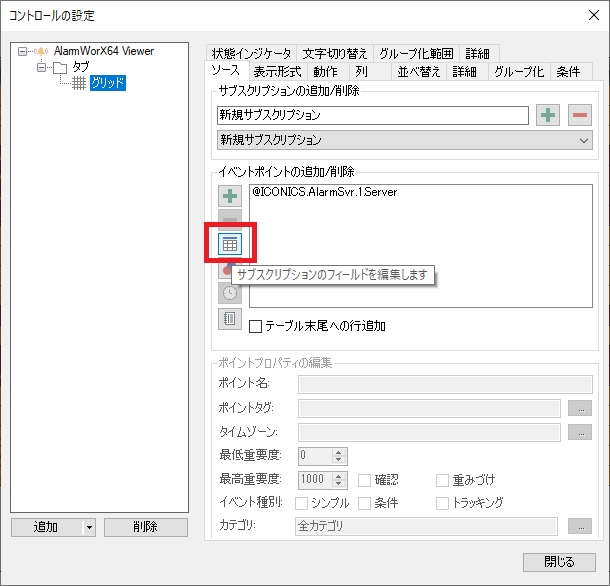Open the 詳細 tab next to 並べ替え
This screenshot has height=586, width=610.
[x=465, y=72]
